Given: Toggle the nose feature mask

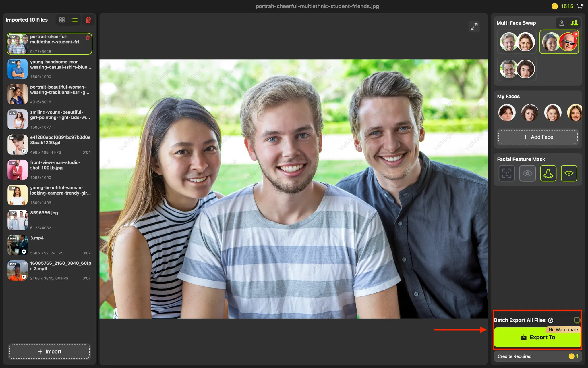Looking at the screenshot, I should click(x=548, y=173).
